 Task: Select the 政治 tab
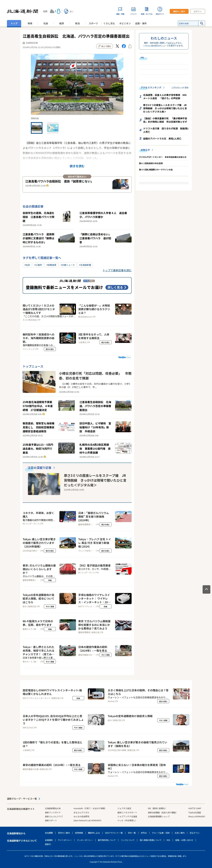click(x=77, y=23)
